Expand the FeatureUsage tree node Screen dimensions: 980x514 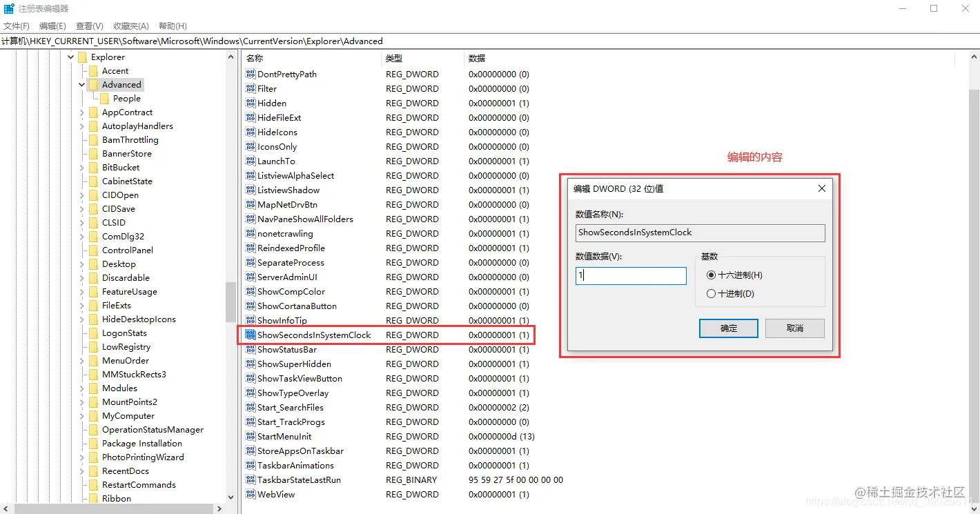pos(81,292)
